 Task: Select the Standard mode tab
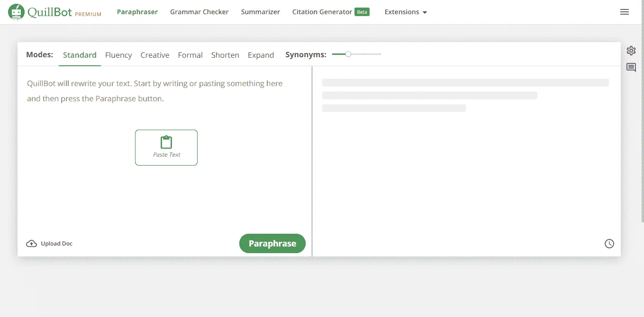point(80,55)
